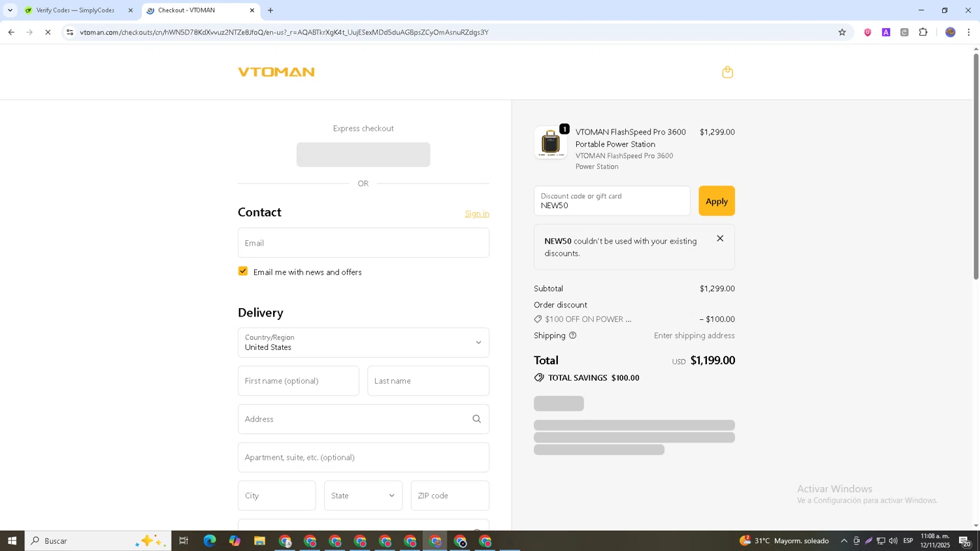Toggle Email me with news and offers
The width and height of the screenshot is (980, 551).
pyautogui.click(x=243, y=272)
